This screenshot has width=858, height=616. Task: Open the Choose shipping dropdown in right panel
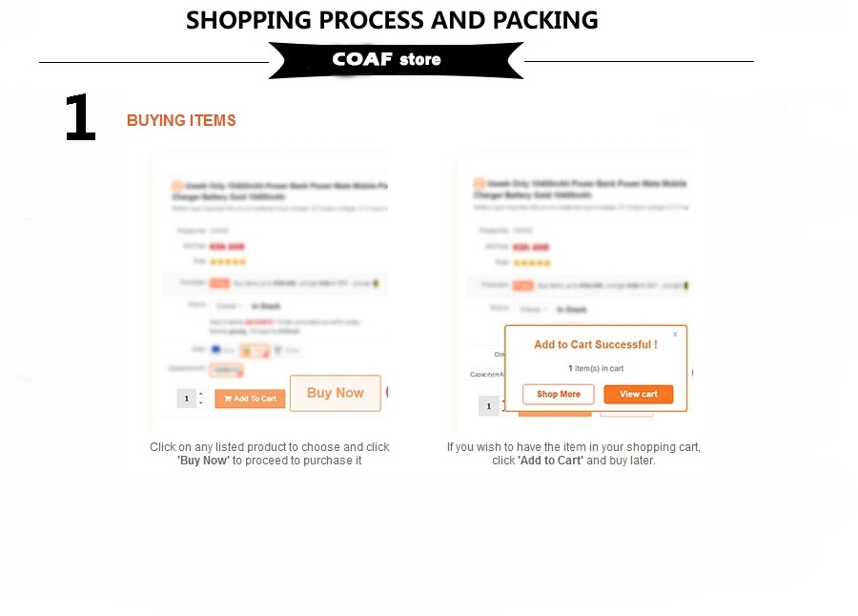coord(532,309)
